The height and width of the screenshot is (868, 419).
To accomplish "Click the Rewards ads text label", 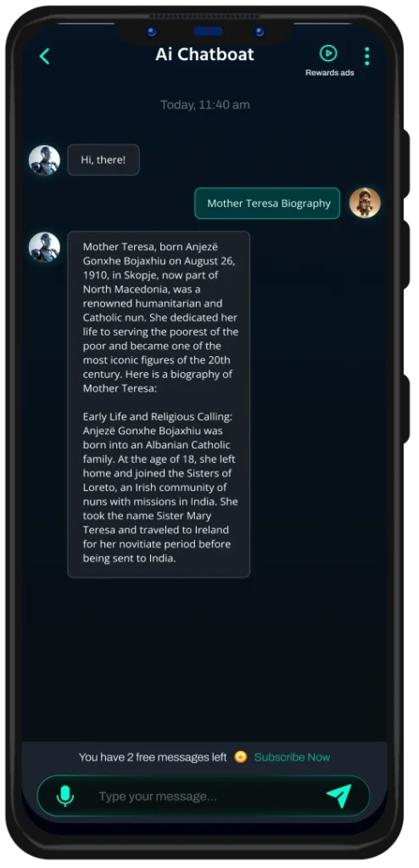I will point(329,73).
